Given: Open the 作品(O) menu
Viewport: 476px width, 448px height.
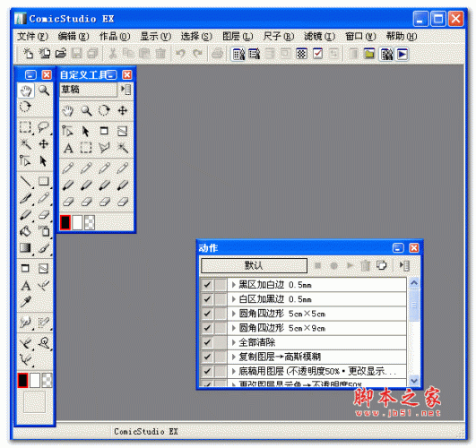Looking at the screenshot, I should click(x=115, y=37).
